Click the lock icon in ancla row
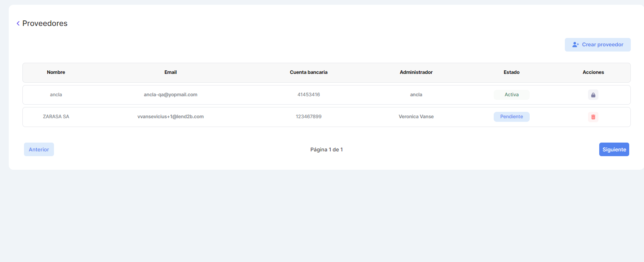Screen dimensions: 644x262 tap(593, 95)
